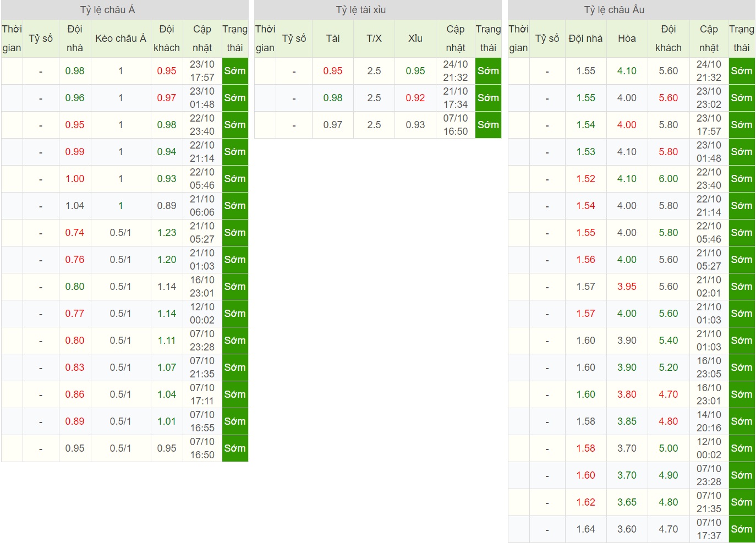
Task: Click draw odds 3.65 in châu Âu table
Action: (627, 502)
